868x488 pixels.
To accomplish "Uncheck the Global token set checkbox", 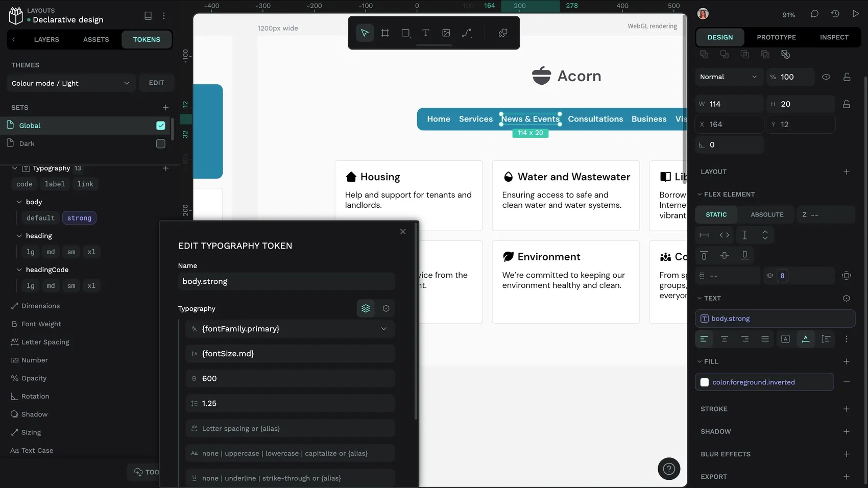I will 161,126.
